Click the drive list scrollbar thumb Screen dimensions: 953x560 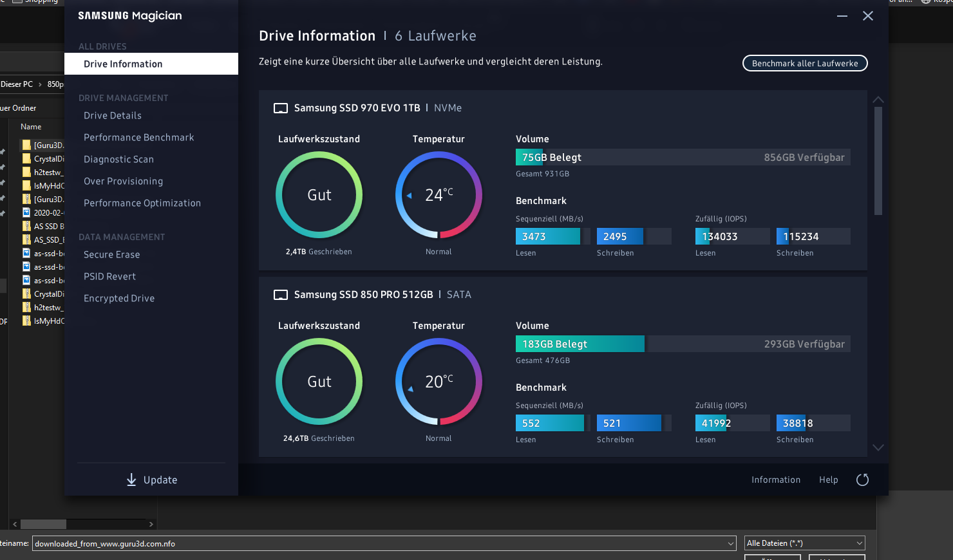coord(878,161)
